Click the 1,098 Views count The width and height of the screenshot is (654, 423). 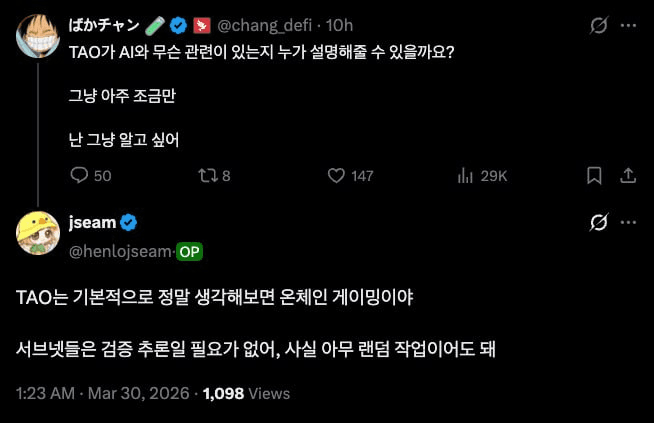(245, 394)
